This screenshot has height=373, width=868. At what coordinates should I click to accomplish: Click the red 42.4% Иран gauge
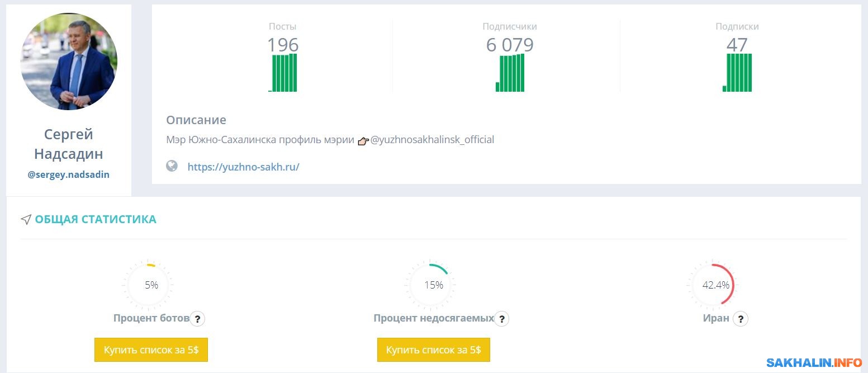715,285
